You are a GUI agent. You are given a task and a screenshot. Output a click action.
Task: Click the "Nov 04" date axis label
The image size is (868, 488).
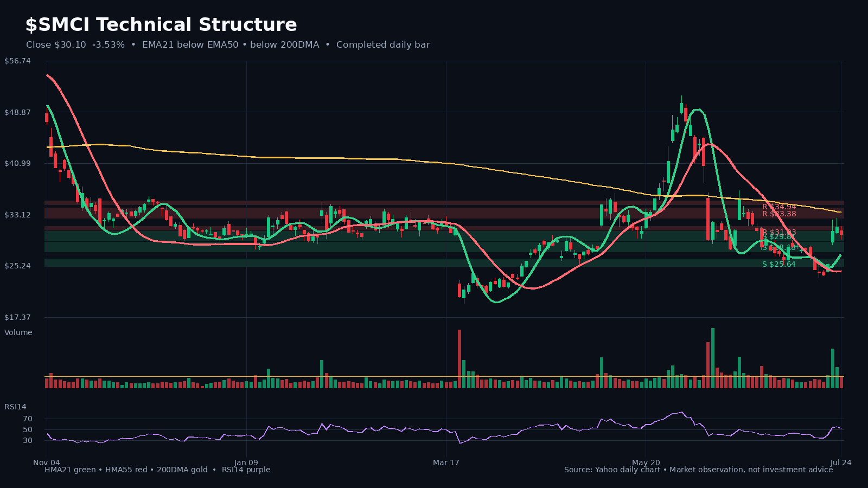coord(47,463)
